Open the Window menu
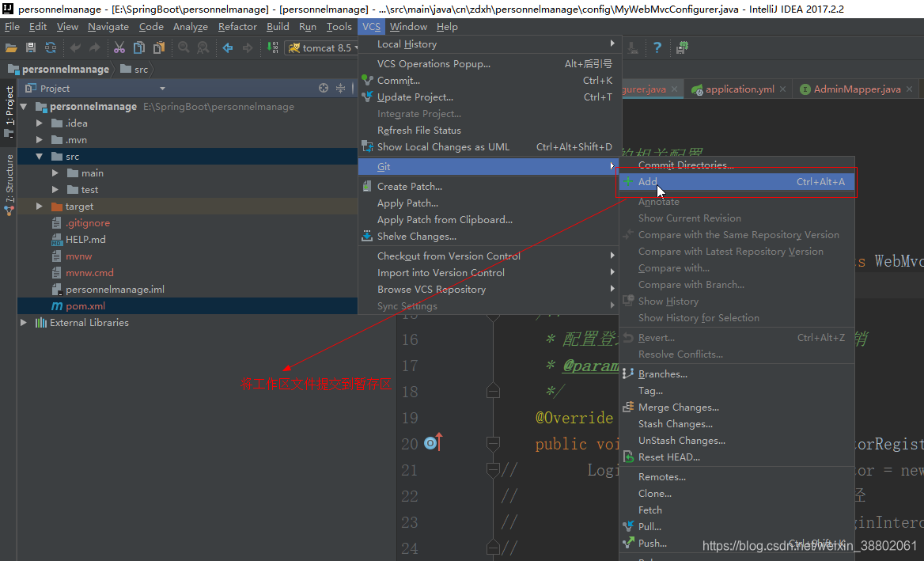Viewport: 924px width, 561px height. 408,27
